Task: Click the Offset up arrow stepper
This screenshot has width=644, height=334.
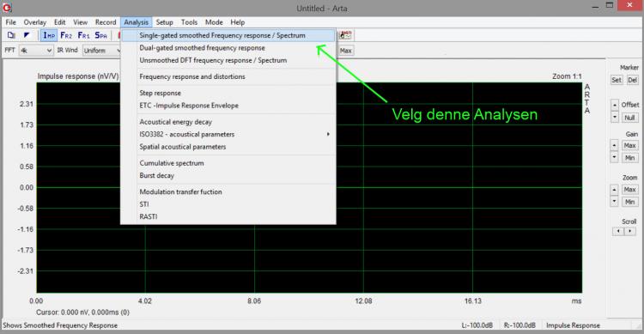Action: pos(615,105)
